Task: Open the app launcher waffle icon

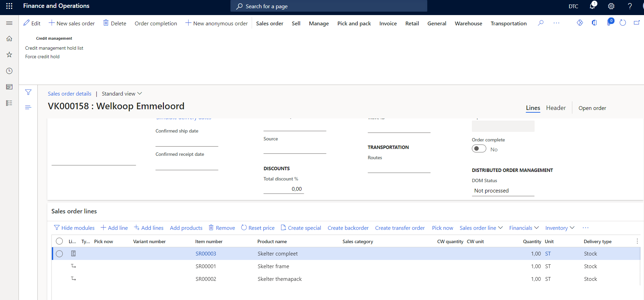Action: 9,6
